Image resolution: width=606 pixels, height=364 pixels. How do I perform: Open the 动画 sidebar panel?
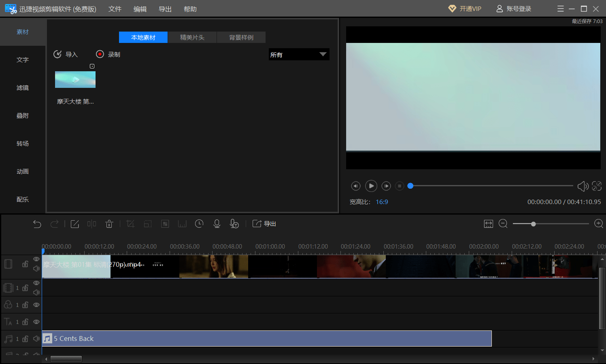point(23,172)
